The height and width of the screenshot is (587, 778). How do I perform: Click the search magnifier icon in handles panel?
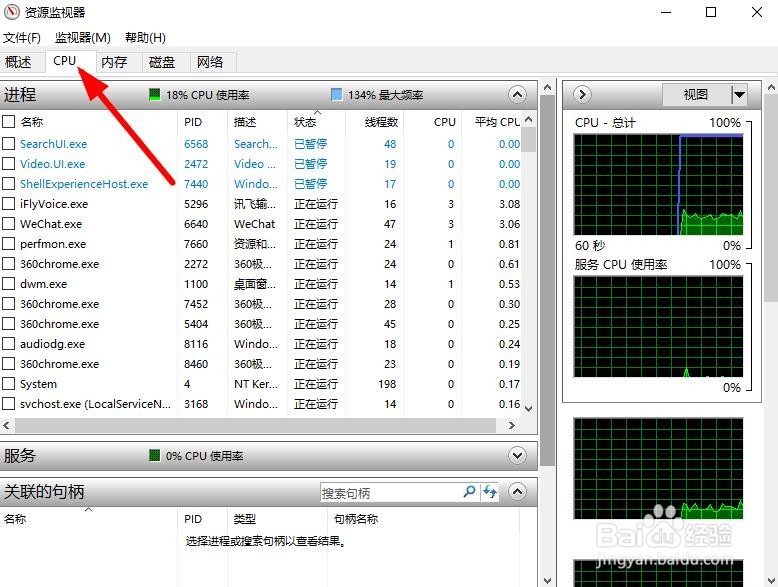(469, 492)
